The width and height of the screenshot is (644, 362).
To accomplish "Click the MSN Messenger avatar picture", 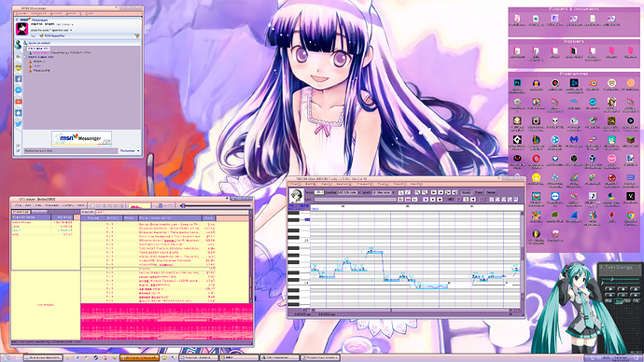I will [x=21, y=29].
